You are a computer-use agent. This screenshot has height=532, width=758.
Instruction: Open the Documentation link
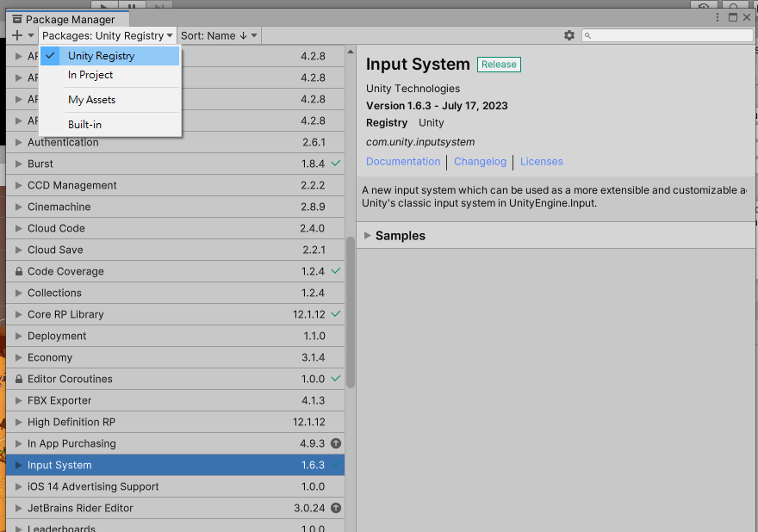point(403,161)
